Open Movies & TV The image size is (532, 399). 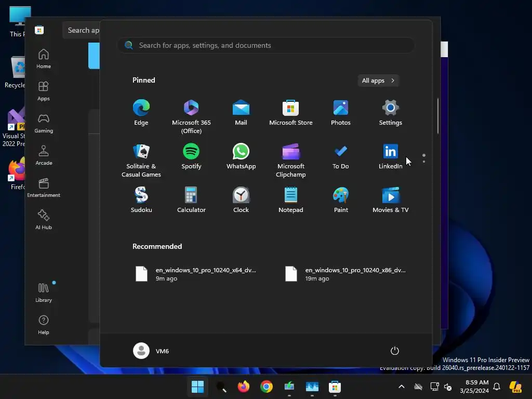click(391, 200)
